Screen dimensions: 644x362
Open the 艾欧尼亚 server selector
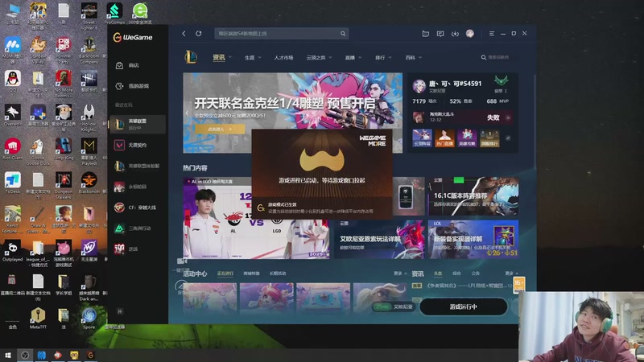pos(394,306)
